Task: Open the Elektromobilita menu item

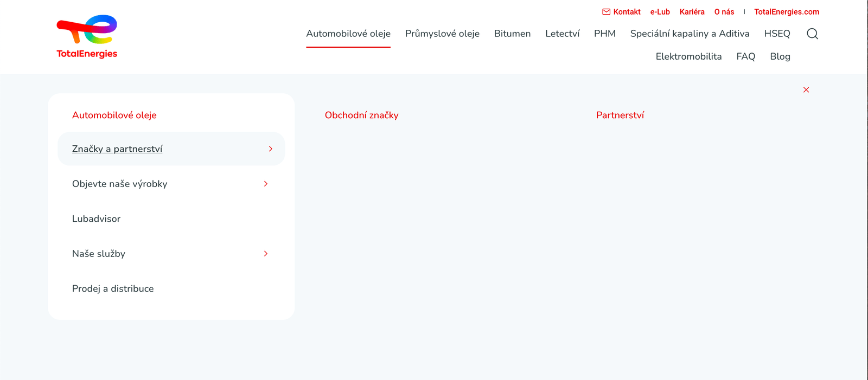Action: (x=688, y=56)
